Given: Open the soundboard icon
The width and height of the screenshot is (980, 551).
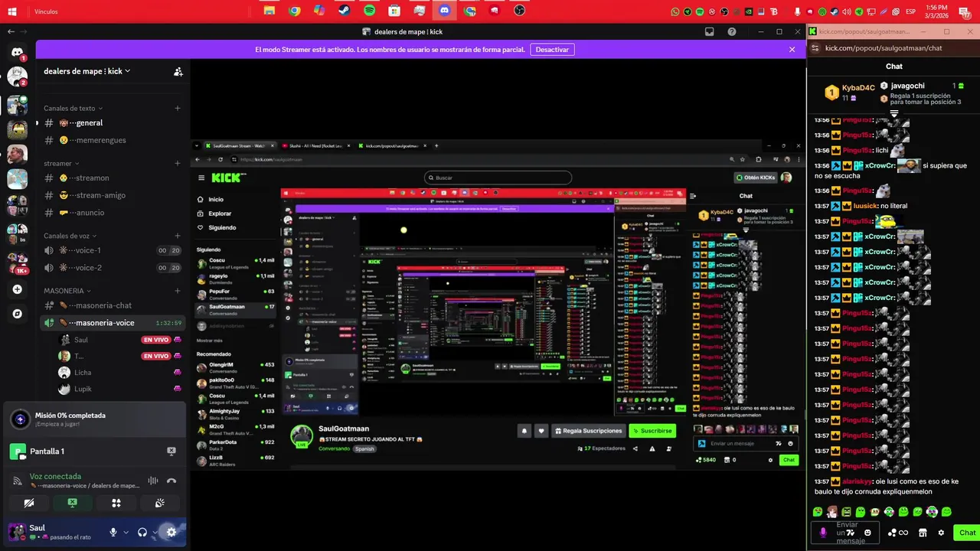Looking at the screenshot, I should point(159,503).
